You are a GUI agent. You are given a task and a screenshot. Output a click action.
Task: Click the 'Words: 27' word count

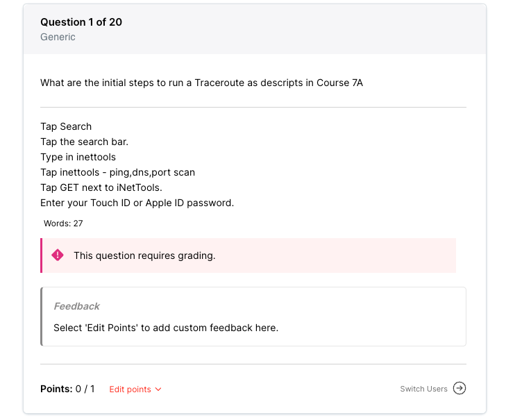pos(63,224)
